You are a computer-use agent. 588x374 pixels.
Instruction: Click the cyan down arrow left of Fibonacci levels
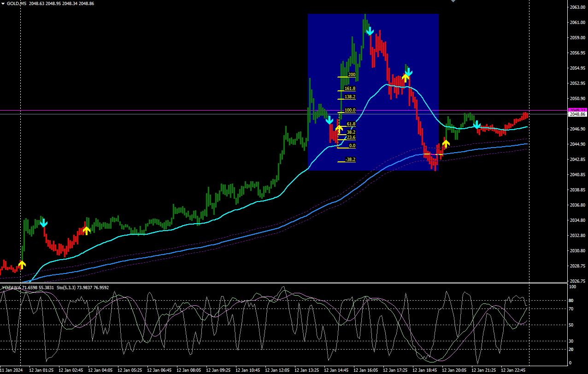[329, 121]
